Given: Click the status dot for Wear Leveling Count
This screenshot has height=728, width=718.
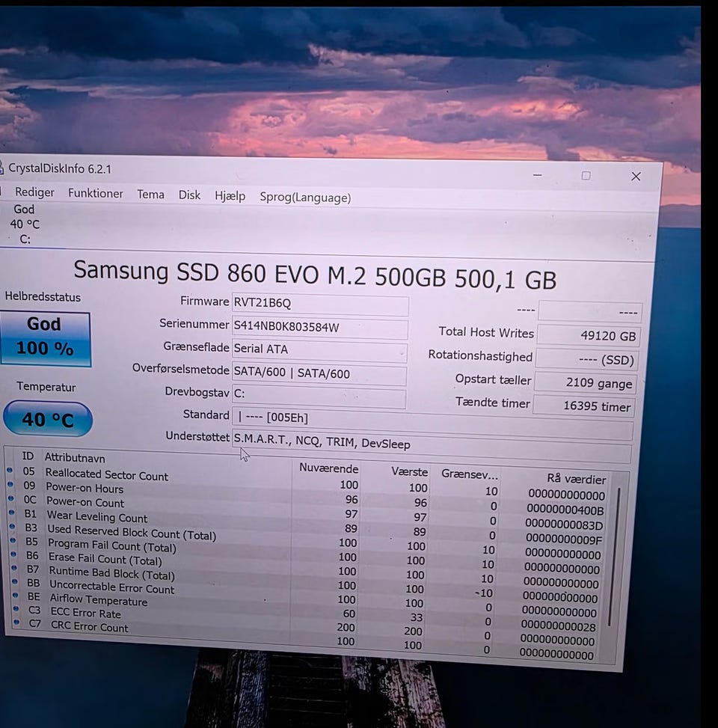Looking at the screenshot, I should (12, 513).
